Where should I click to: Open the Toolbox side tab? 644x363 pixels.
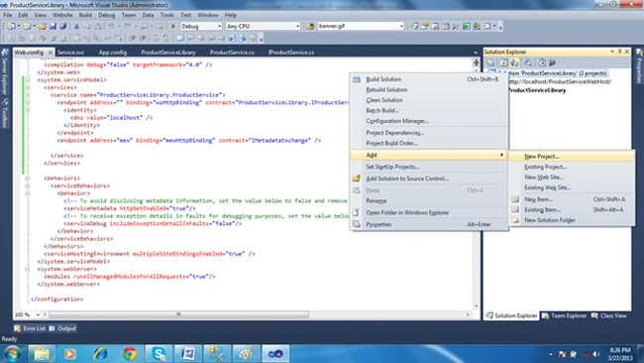pos(5,112)
